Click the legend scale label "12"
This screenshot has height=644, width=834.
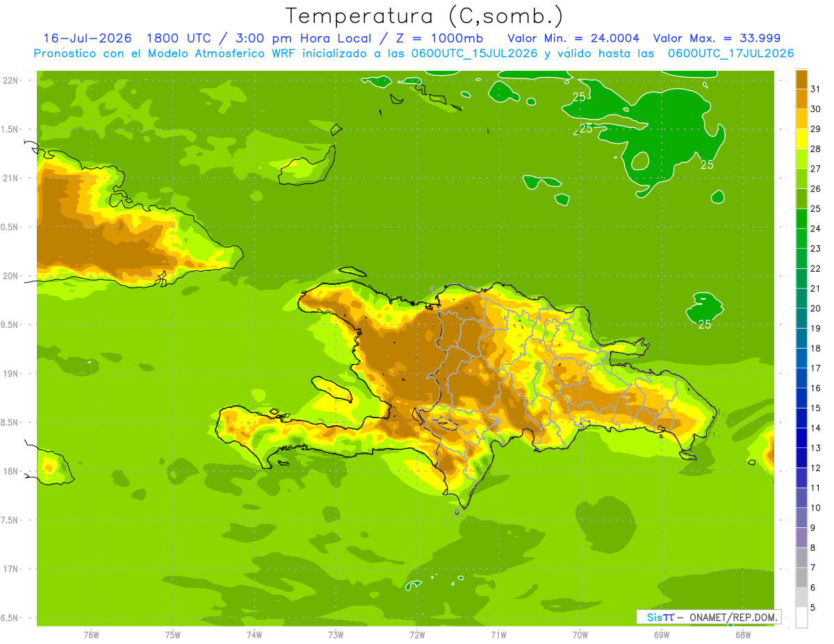815,468
